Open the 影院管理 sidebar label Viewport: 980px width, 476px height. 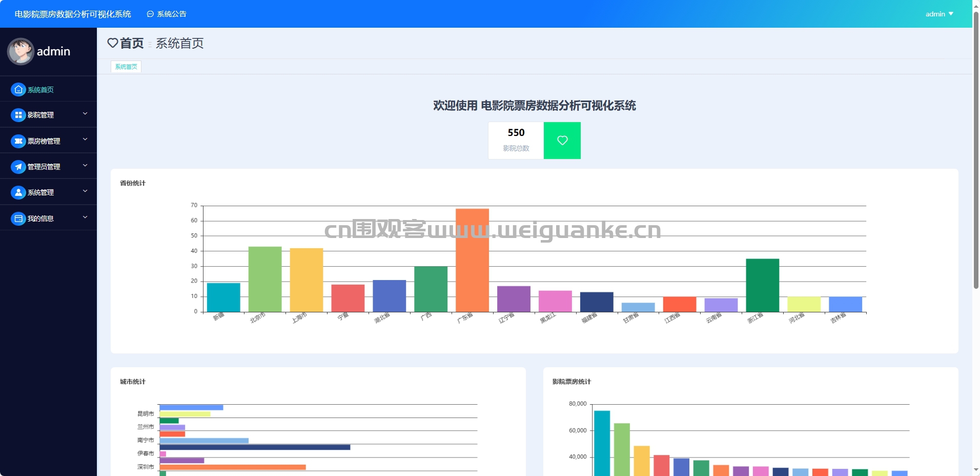[x=40, y=115]
